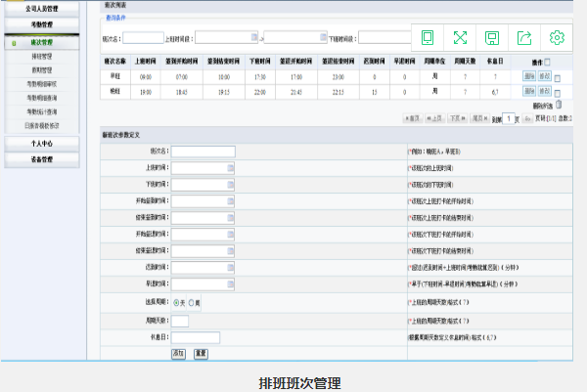Click 下页 to go to next page
The height and width of the screenshot is (392, 587).
457,118
